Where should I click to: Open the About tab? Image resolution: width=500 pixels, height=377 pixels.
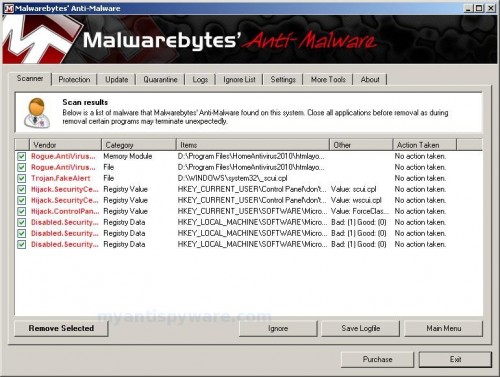click(x=370, y=80)
